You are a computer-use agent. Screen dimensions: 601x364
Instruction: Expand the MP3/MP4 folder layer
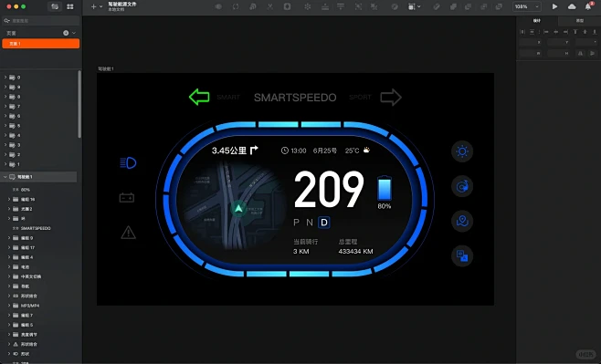pos(9,306)
